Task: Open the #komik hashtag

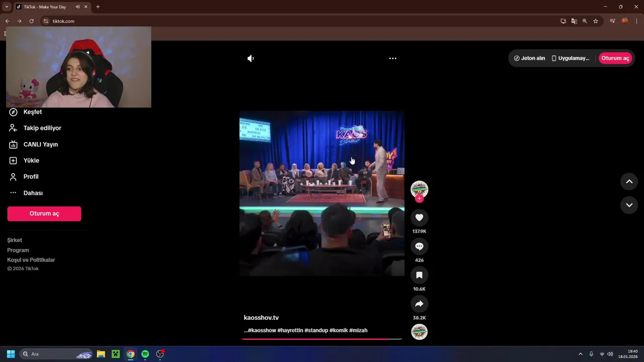Action: tap(339, 330)
